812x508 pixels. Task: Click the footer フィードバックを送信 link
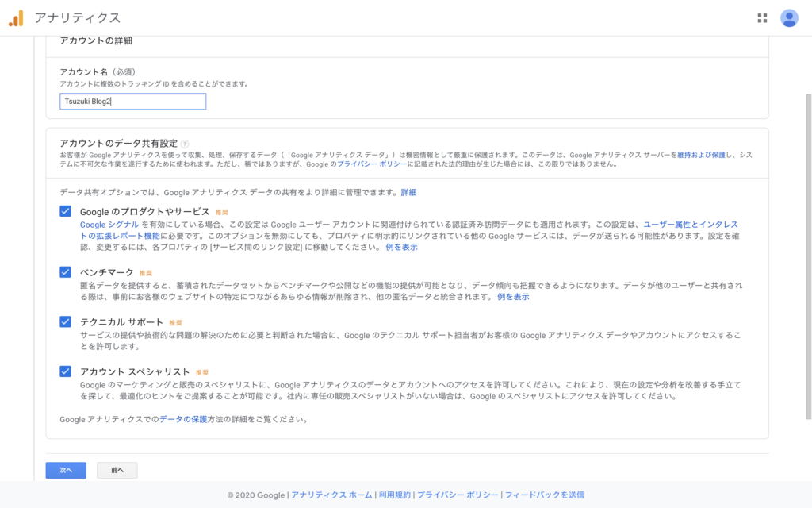point(544,495)
